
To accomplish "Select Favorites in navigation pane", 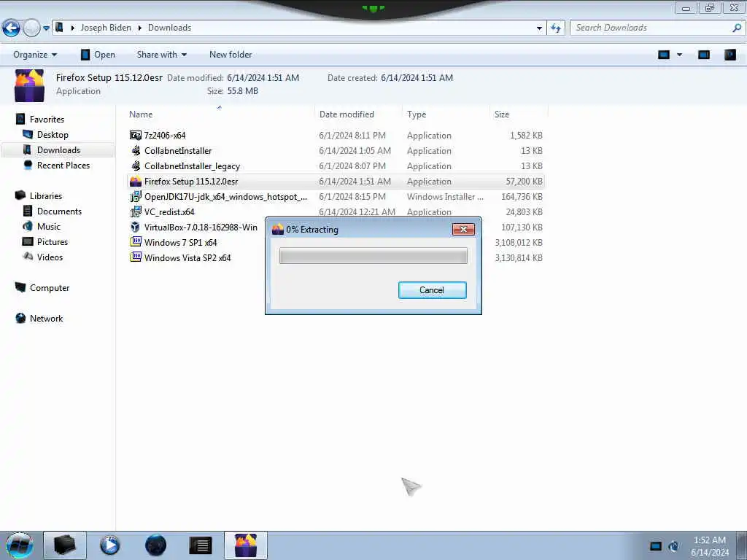I will pyautogui.click(x=47, y=119).
